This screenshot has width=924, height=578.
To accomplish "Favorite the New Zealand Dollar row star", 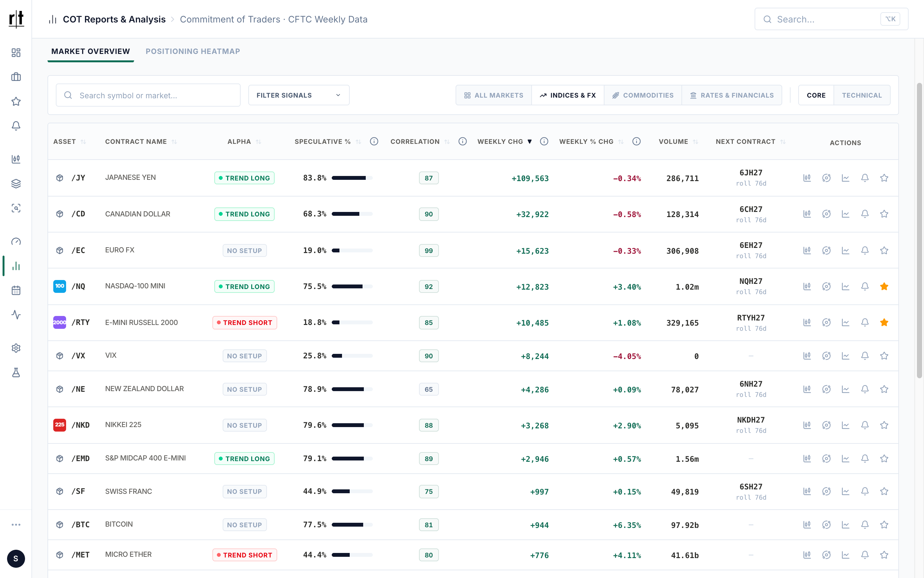I will tap(884, 389).
